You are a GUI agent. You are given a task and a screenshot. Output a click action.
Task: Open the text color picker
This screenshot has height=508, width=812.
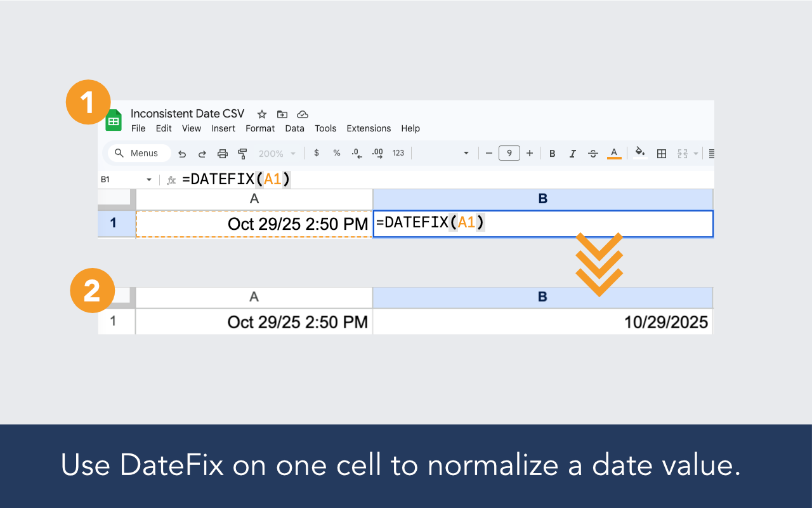pos(613,153)
